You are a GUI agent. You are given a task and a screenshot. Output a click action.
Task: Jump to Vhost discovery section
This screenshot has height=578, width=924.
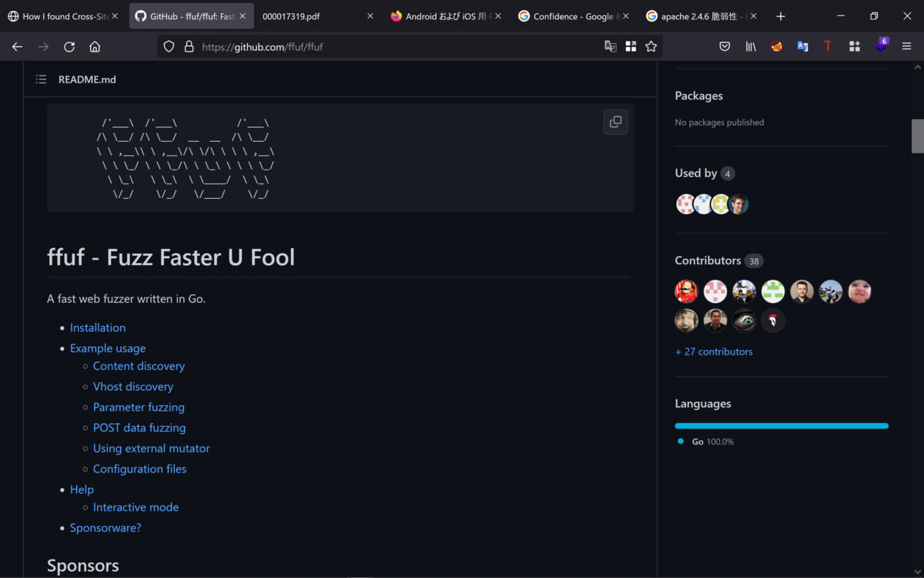[133, 387]
